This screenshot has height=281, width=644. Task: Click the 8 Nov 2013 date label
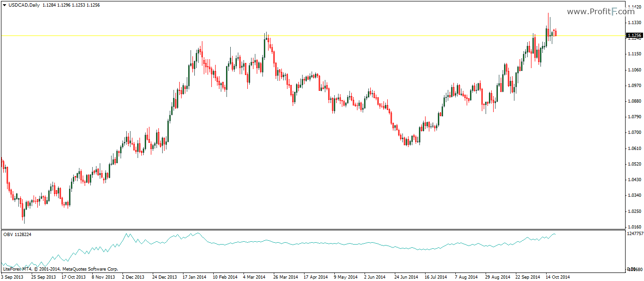[x=104, y=277]
